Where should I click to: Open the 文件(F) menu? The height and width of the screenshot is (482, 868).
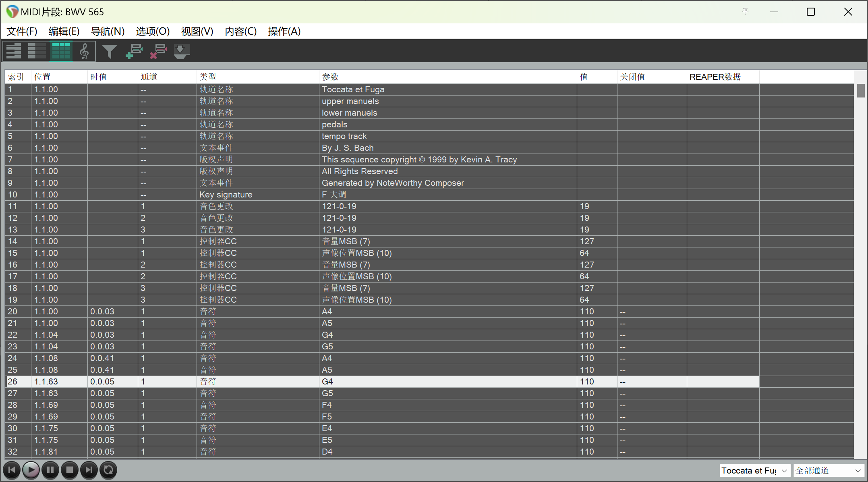(22, 31)
